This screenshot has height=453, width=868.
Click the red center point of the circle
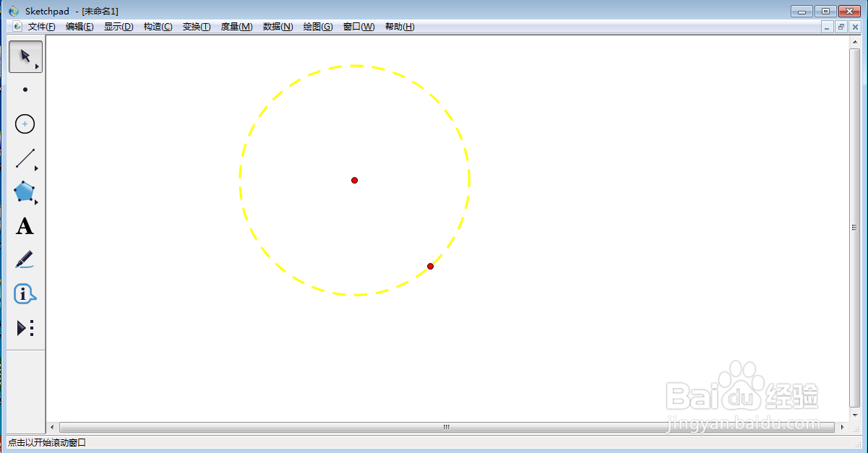[x=354, y=180]
